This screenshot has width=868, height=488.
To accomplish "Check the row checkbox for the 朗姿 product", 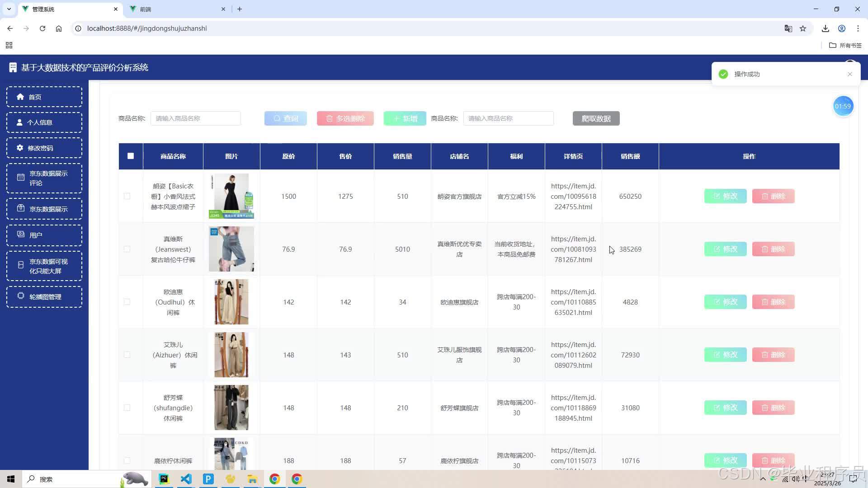I will click(x=127, y=196).
